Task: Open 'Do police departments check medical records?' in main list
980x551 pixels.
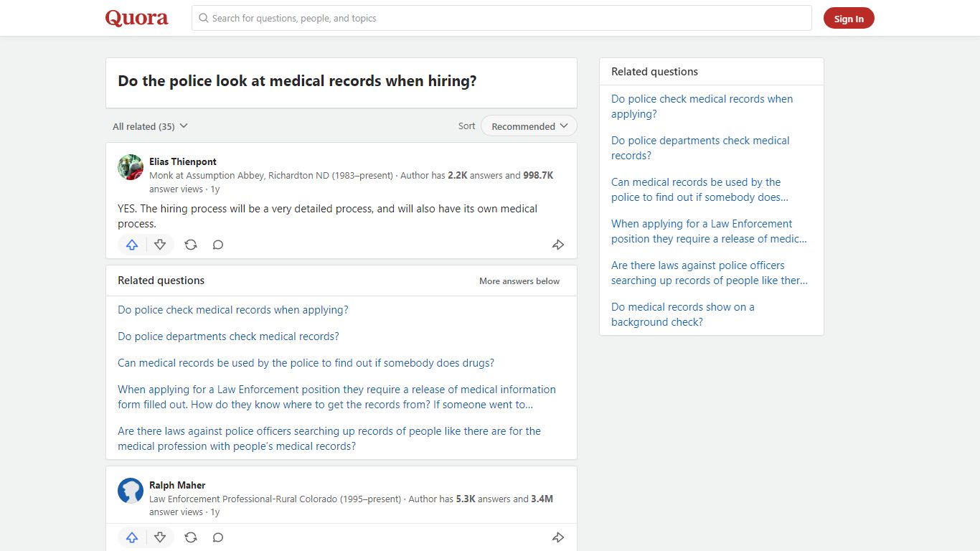Action: point(228,336)
